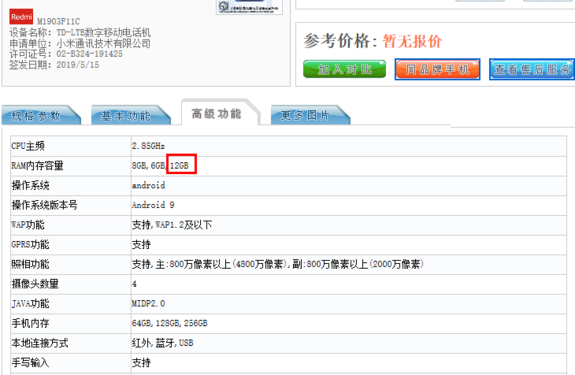575x375 pixels.
Task: Click the Redmi brand logo
Action: pos(21,16)
